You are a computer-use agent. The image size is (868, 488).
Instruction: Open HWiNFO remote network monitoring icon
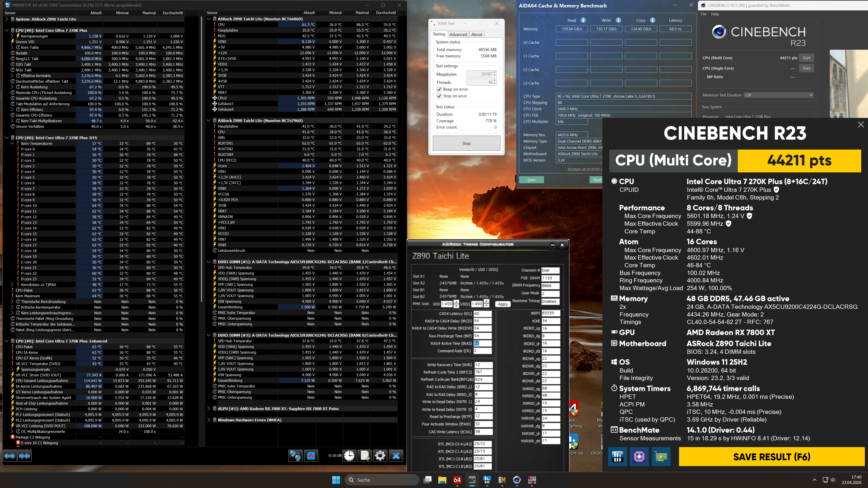pos(295,456)
